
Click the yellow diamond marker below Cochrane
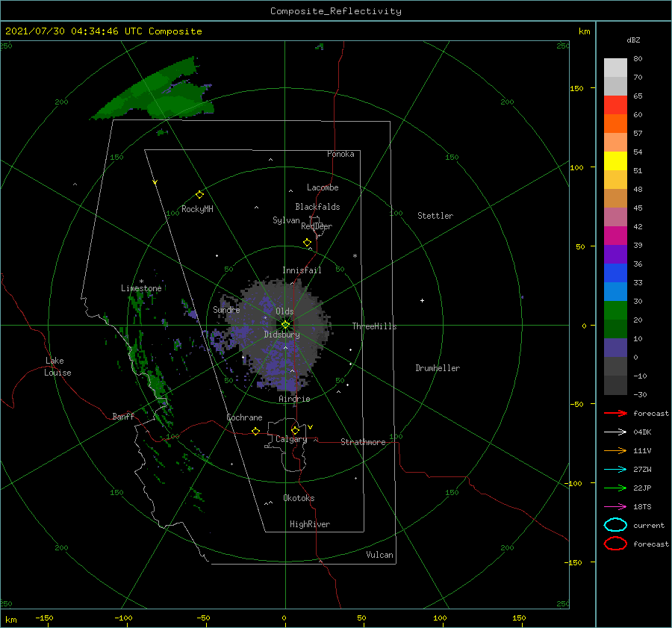256,431
